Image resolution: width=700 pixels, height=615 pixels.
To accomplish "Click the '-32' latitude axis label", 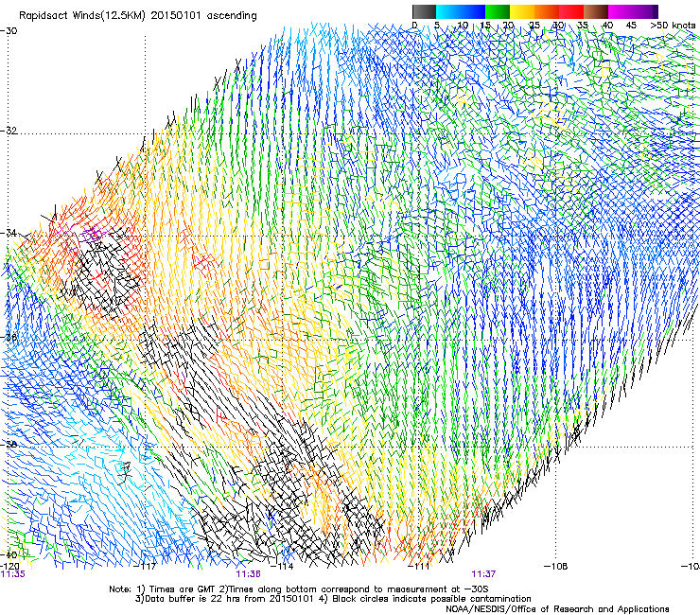I will click(9, 131).
